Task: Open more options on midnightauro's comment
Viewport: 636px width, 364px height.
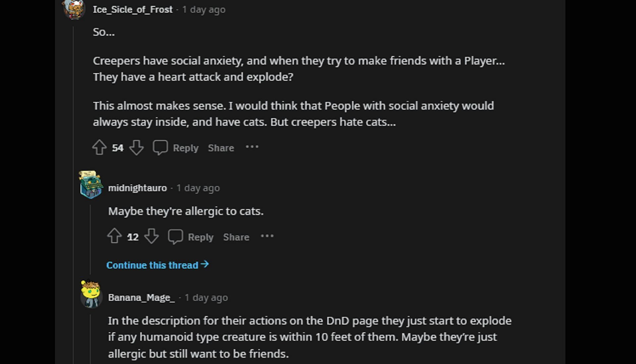Action: (x=267, y=236)
